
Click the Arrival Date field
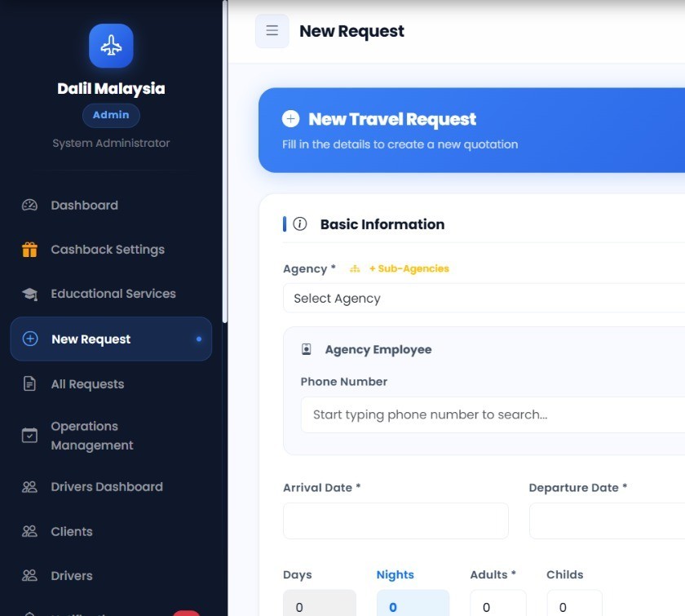396,521
